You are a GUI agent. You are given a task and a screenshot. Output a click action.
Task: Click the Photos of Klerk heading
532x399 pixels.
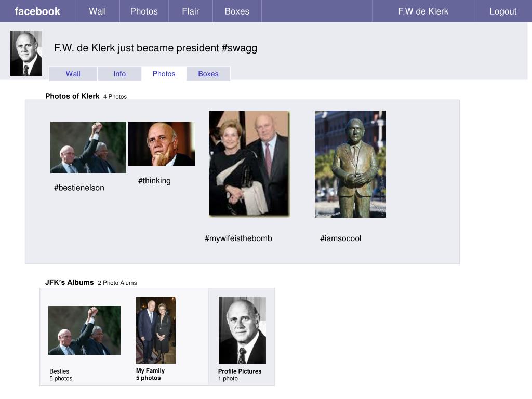[x=72, y=96]
